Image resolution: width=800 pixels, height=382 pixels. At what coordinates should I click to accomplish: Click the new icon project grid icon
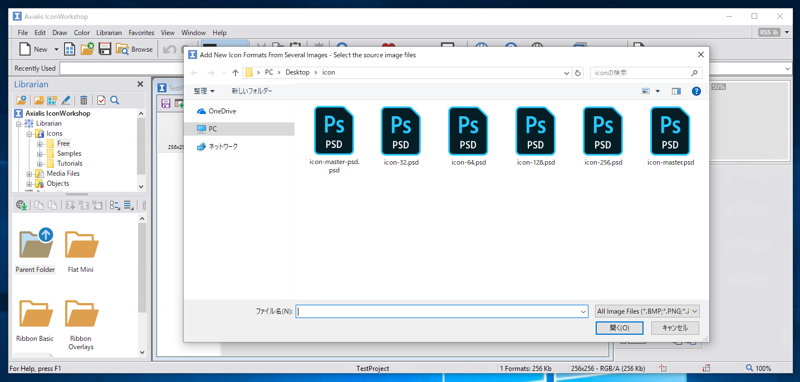[x=69, y=49]
